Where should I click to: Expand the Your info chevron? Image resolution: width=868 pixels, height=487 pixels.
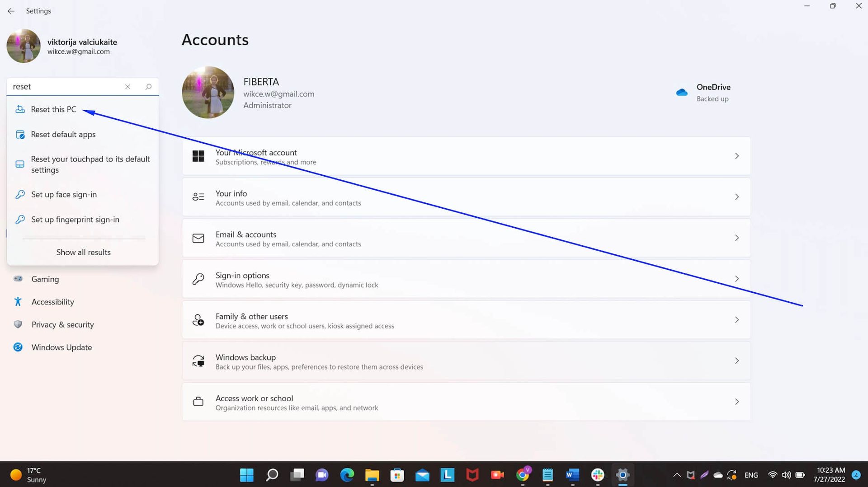tap(736, 197)
